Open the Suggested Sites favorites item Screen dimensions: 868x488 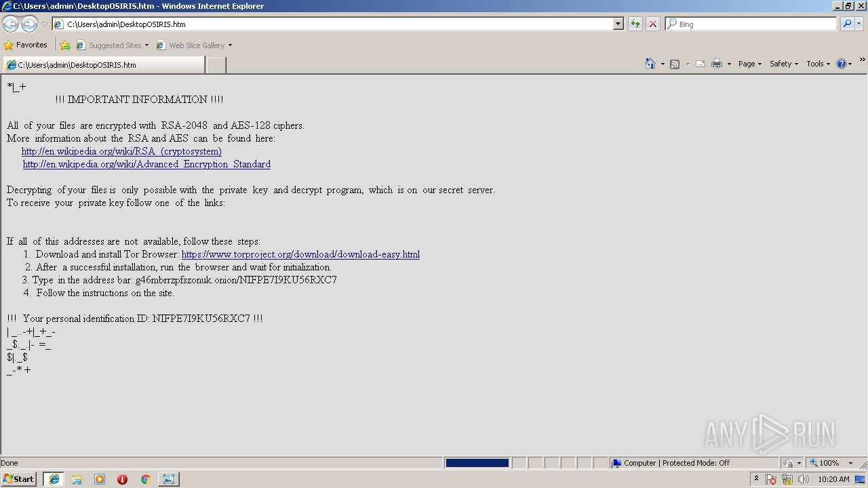pyautogui.click(x=112, y=45)
